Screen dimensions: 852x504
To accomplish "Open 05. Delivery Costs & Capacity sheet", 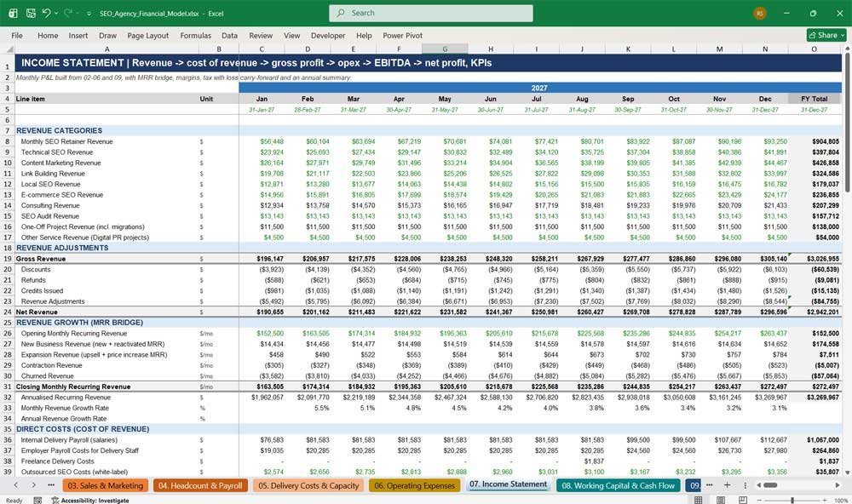I will pyautogui.click(x=308, y=485).
